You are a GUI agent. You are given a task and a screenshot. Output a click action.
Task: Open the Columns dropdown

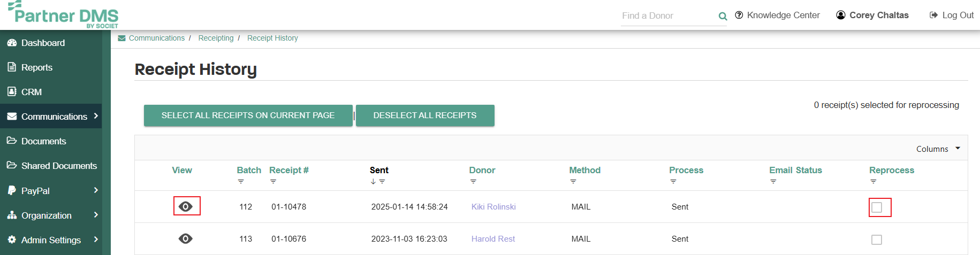click(938, 149)
